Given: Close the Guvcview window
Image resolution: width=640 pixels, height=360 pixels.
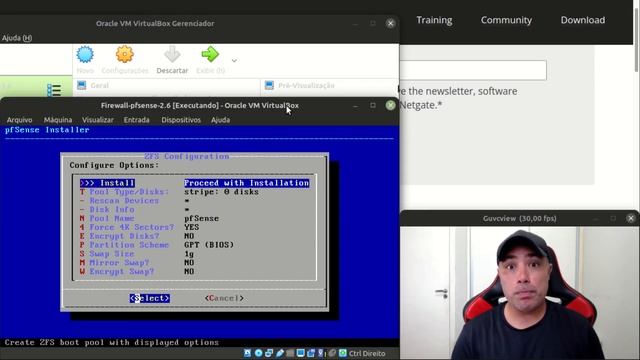Looking at the screenshot, I should [x=631, y=218].
